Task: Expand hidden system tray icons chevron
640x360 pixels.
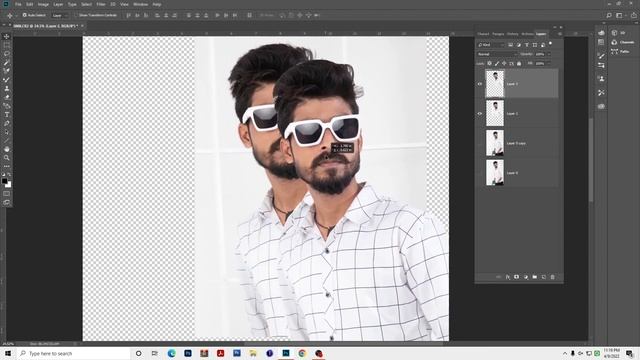Action: 565,353
